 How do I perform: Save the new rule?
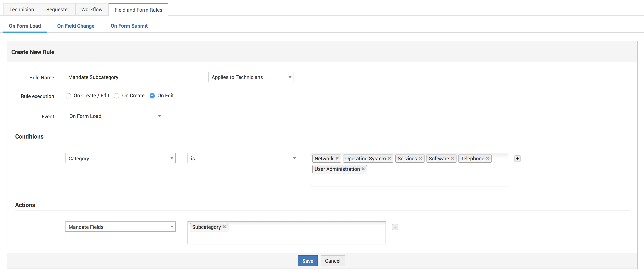click(308, 261)
